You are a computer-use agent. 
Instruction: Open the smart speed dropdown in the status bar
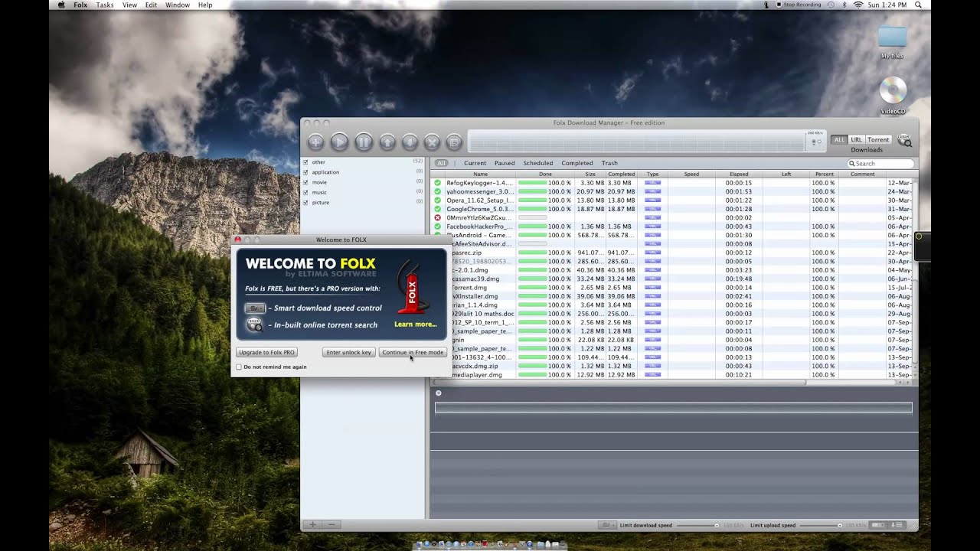(x=607, y=525)
